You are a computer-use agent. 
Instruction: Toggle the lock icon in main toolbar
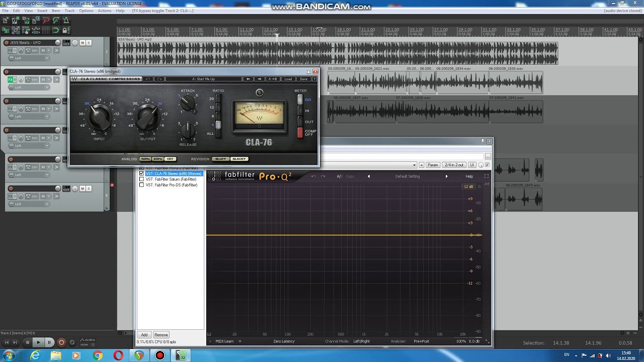65,30
